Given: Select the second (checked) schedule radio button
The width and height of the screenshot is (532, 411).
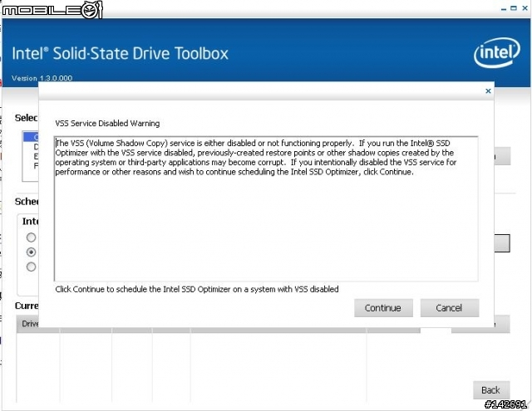Looking at the screenshot, I should 31,252.
